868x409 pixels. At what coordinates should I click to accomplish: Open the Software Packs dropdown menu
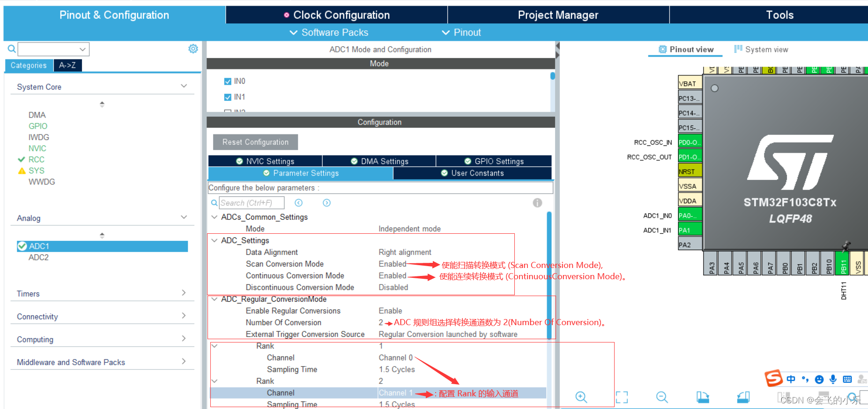(x=329, y=32)
